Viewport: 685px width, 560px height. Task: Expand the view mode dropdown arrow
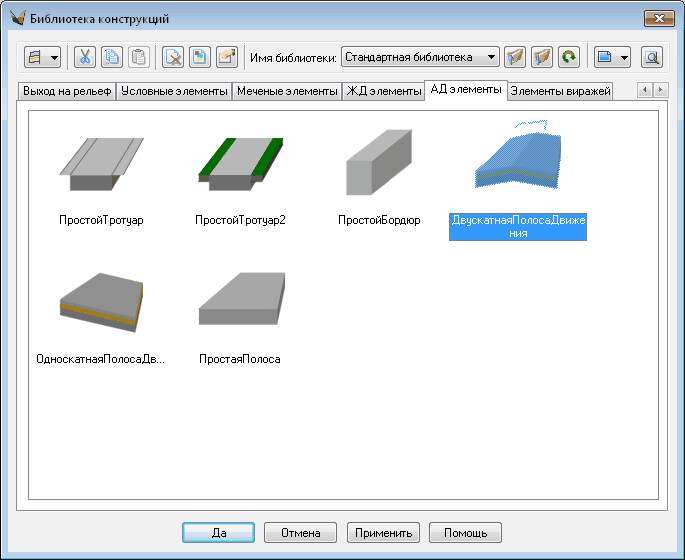(x=624, y=58)
